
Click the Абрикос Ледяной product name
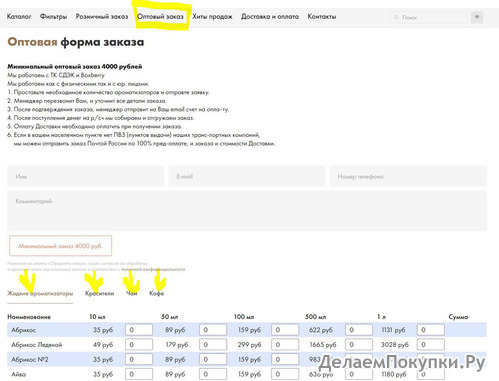coord(37,345)
